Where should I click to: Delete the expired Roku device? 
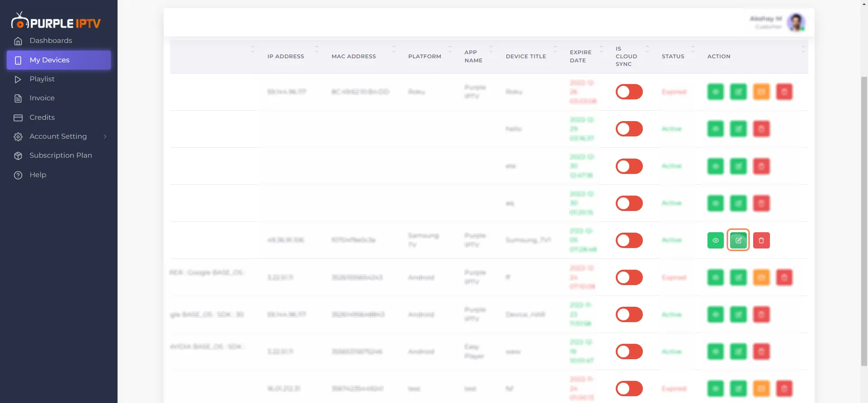click(784, 92)
